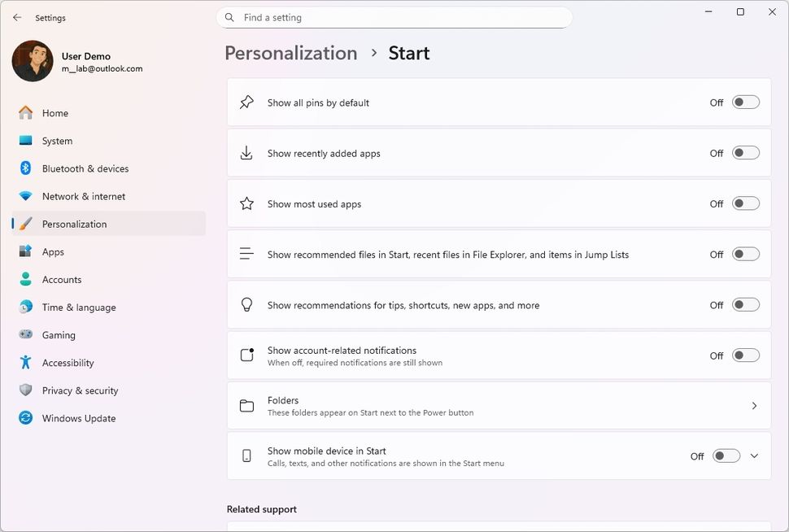789x532 pixels.
Task: Turn on Show recently added apps
Action: tap(745, 153)
